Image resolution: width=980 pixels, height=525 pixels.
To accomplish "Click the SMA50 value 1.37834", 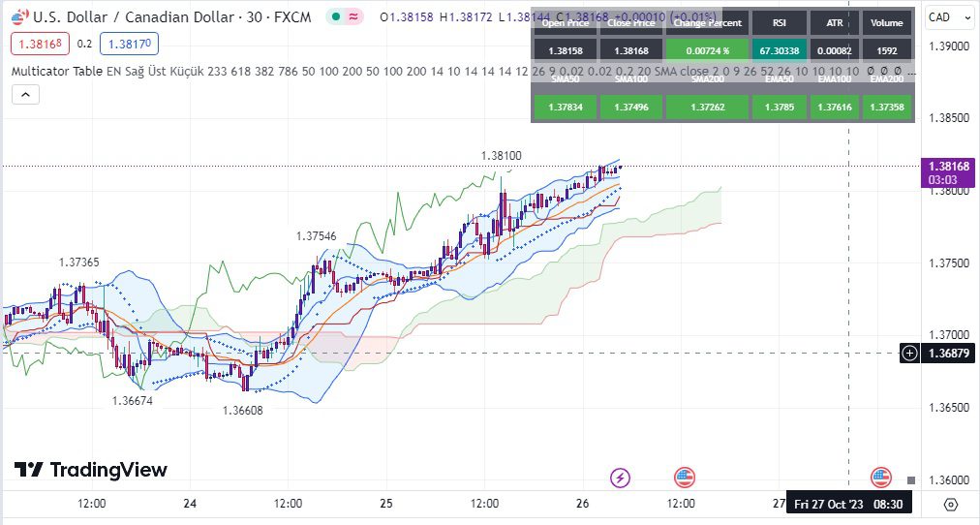I will pyautogui.click(x=566, y=107).
